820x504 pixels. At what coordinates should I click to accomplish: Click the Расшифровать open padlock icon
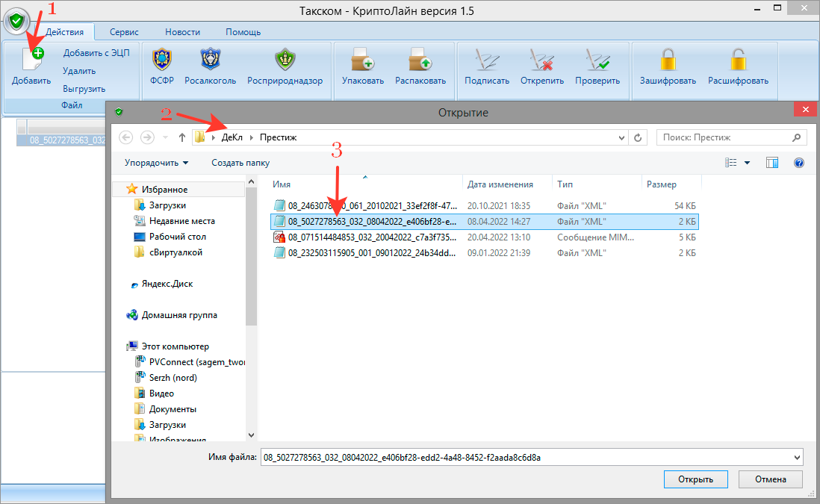[x=738, y=59]
